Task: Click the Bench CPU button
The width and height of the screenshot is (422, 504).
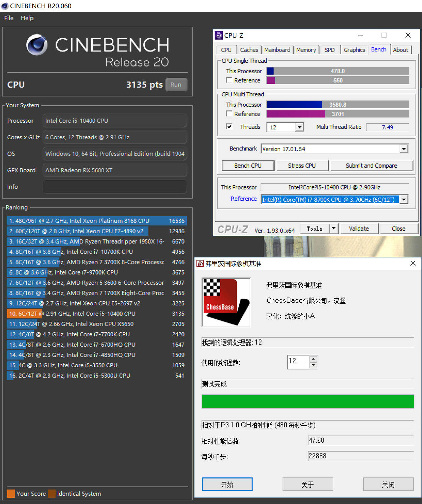Action: pyautogui.click(x=248, y=165)
